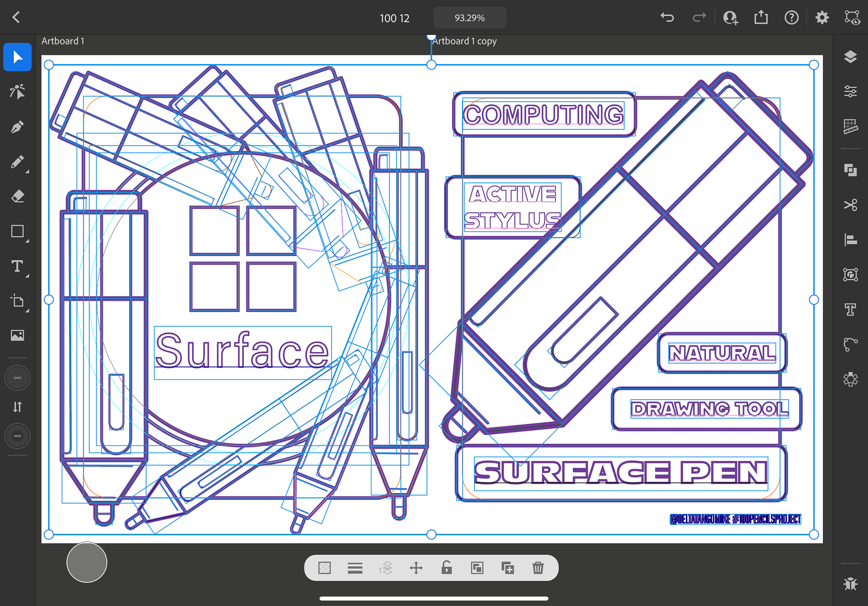This screenshot has height=606, width=868.
Task: Open the Repeat panel
Action: click(850, 379)
